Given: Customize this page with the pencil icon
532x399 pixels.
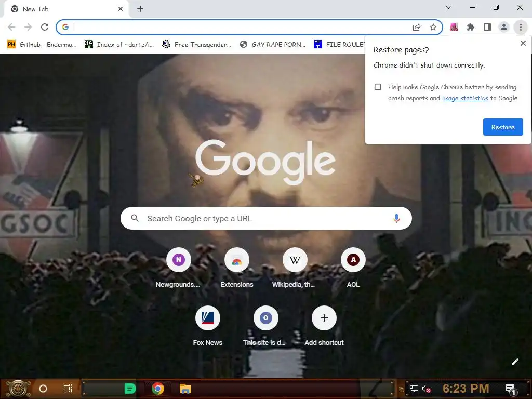Looking at the screenshot, I should [x=515, y=362].
